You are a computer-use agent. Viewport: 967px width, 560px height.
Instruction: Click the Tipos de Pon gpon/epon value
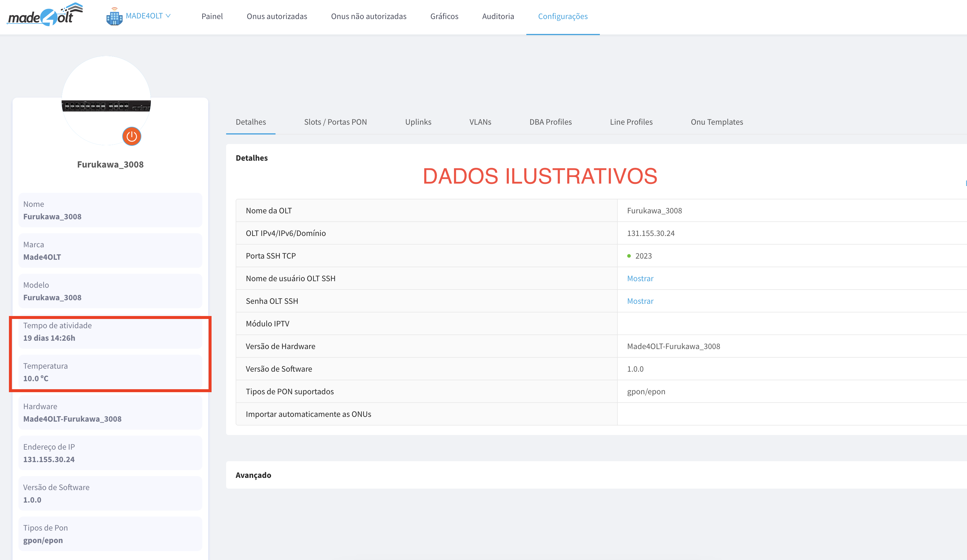pos(43,540)
